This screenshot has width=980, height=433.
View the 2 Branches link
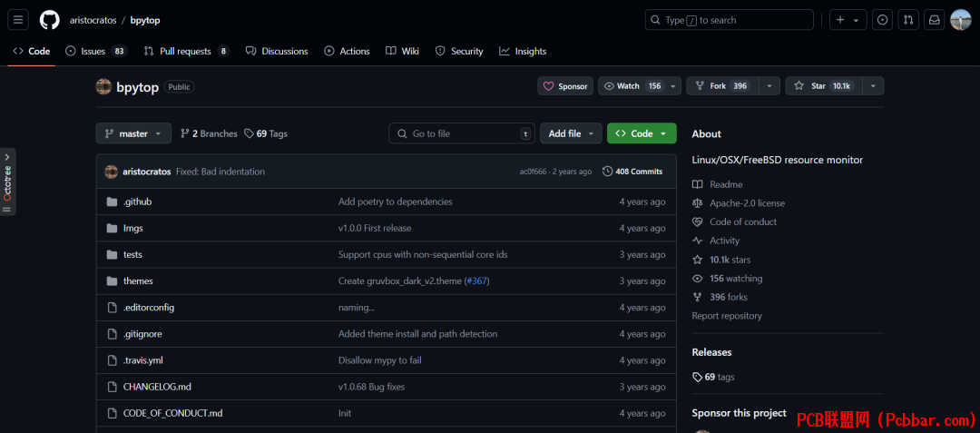[209, 133]
